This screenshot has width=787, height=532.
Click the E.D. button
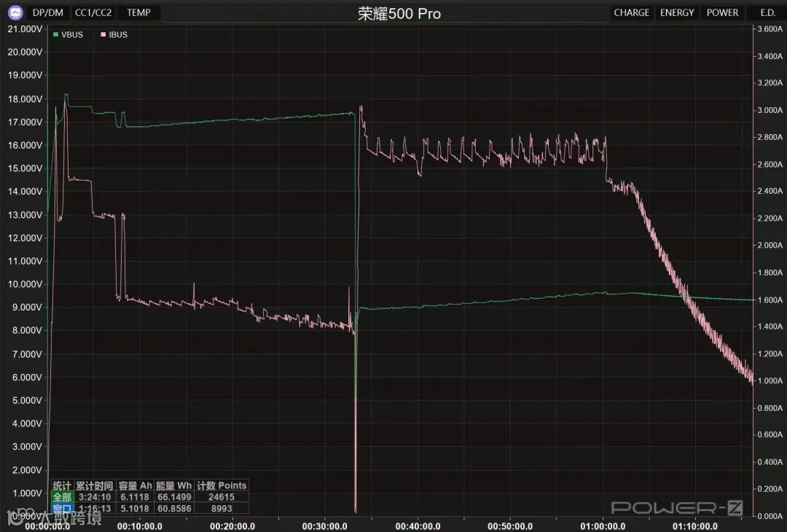click(767, 12)
